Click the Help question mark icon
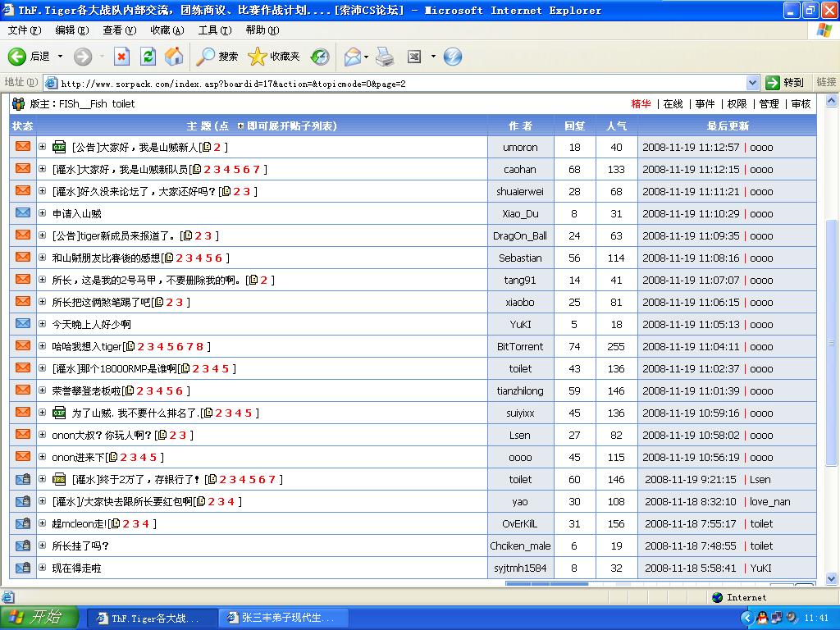 coord(453,57)
